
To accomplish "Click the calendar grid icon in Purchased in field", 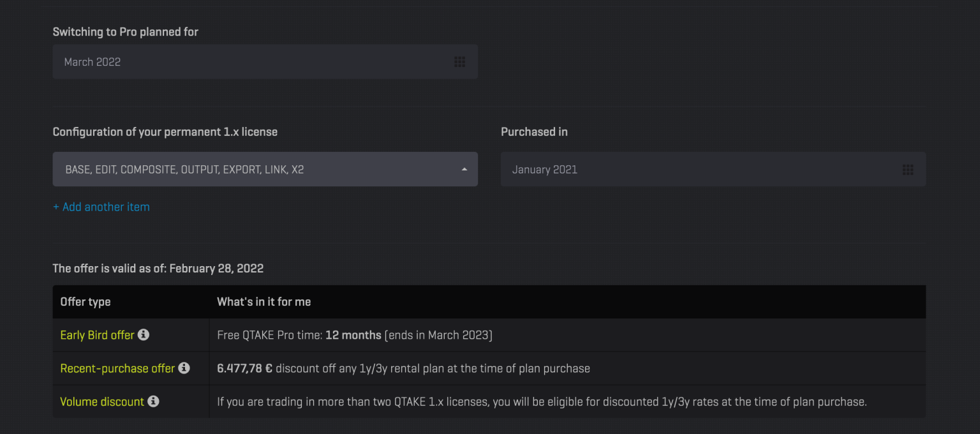I will point(908,169).
